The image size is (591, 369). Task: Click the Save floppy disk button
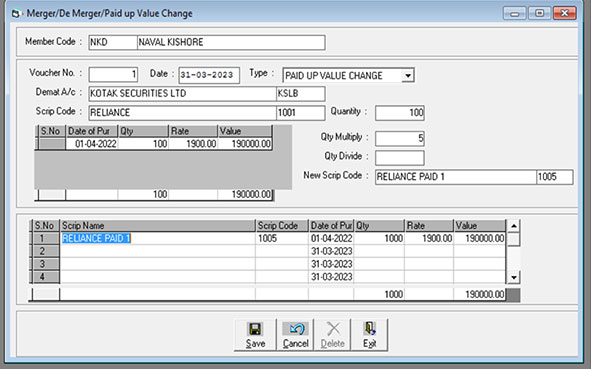click(x=255, y=335)
